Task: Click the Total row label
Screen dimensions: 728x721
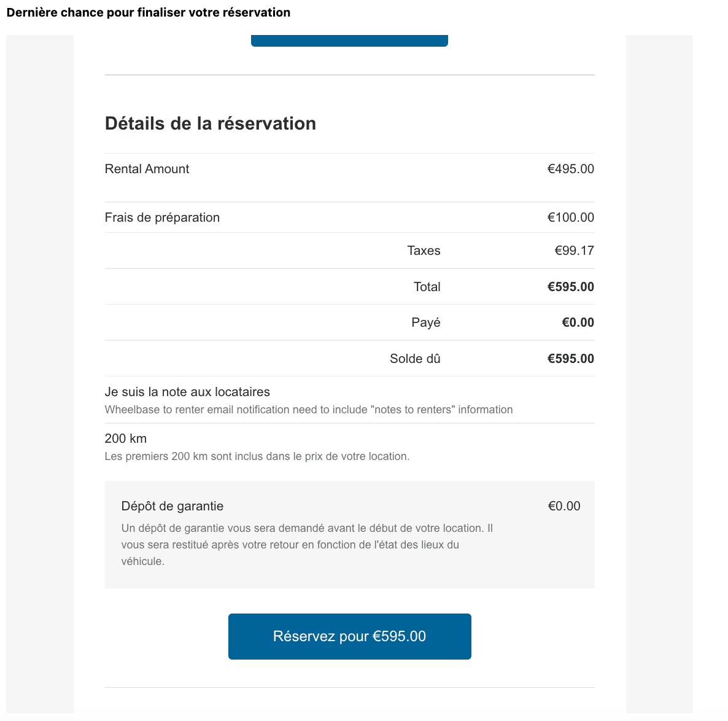Action: (427, 287)
